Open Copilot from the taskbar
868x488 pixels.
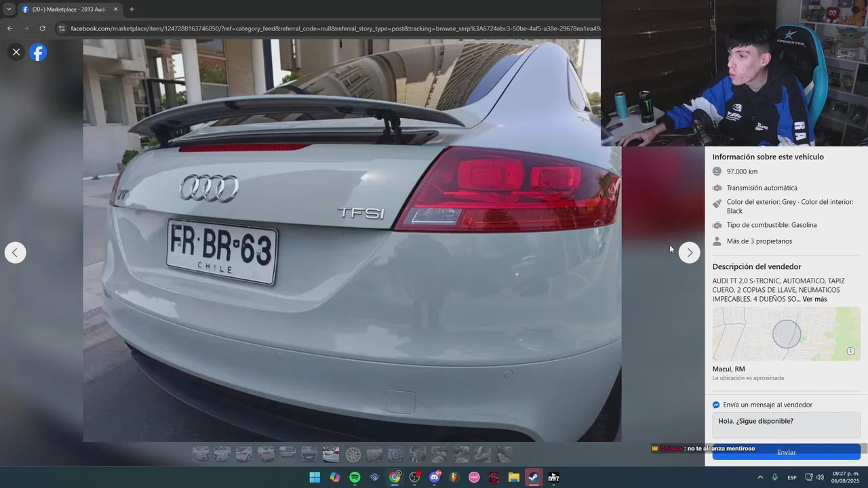click(x=335, y=477)
